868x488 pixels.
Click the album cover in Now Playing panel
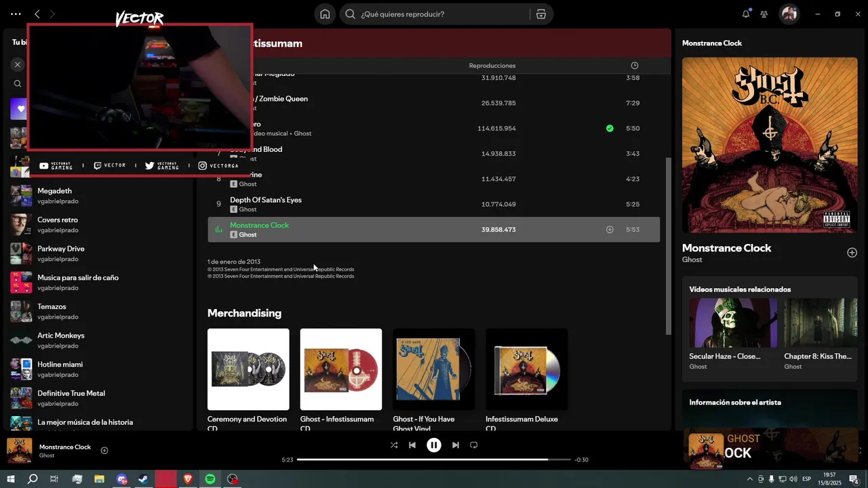pos(770,145)
